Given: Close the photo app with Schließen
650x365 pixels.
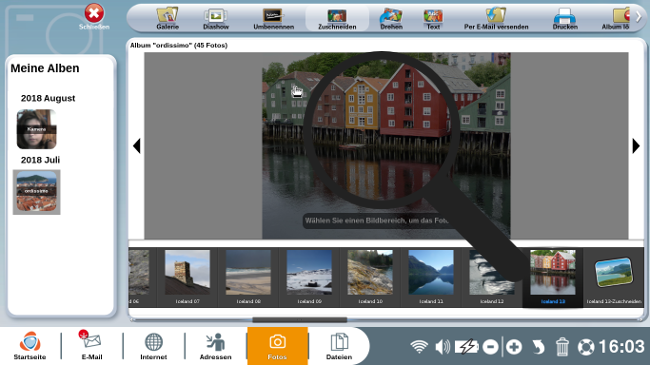Looking at the screenshot, I should click(x=94, y=17).
